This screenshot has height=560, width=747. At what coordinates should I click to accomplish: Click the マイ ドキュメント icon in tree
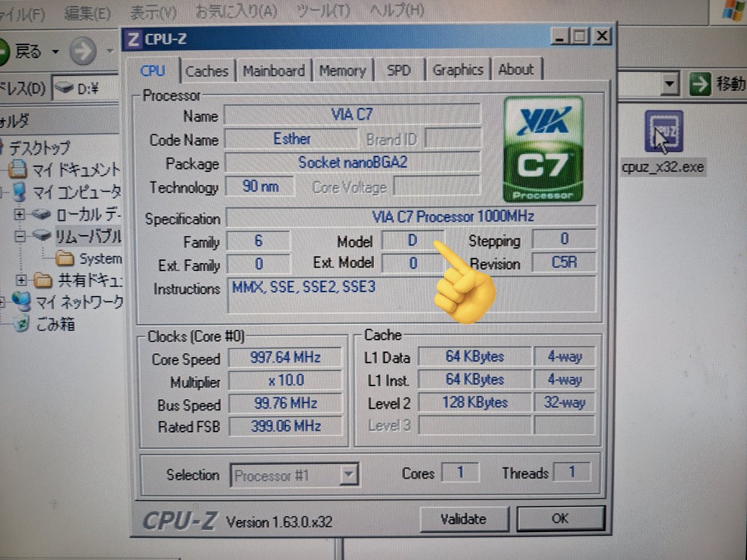19,169
